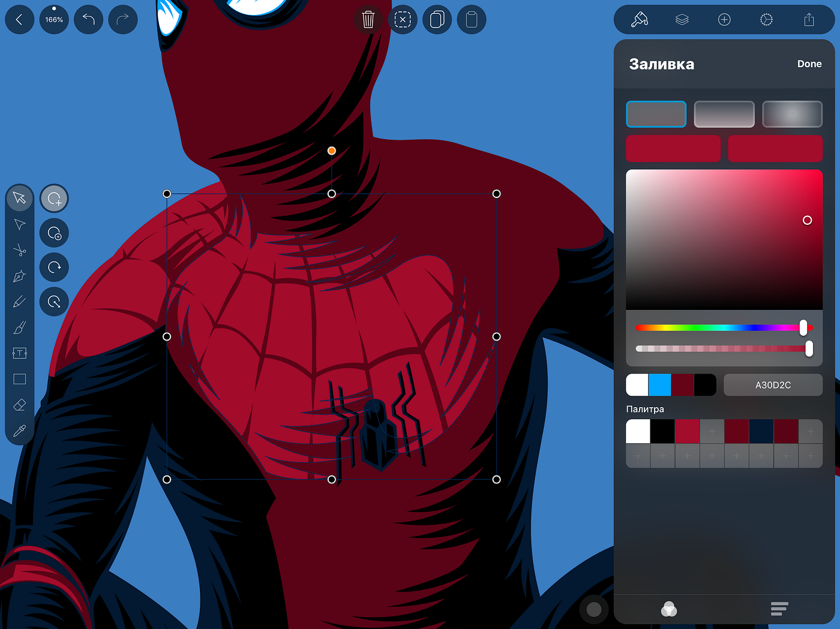This screenshot has height=629, width=840.
Task: Click the opacity slider thumb
Action: pyautogui.click(x=809, y=348)
